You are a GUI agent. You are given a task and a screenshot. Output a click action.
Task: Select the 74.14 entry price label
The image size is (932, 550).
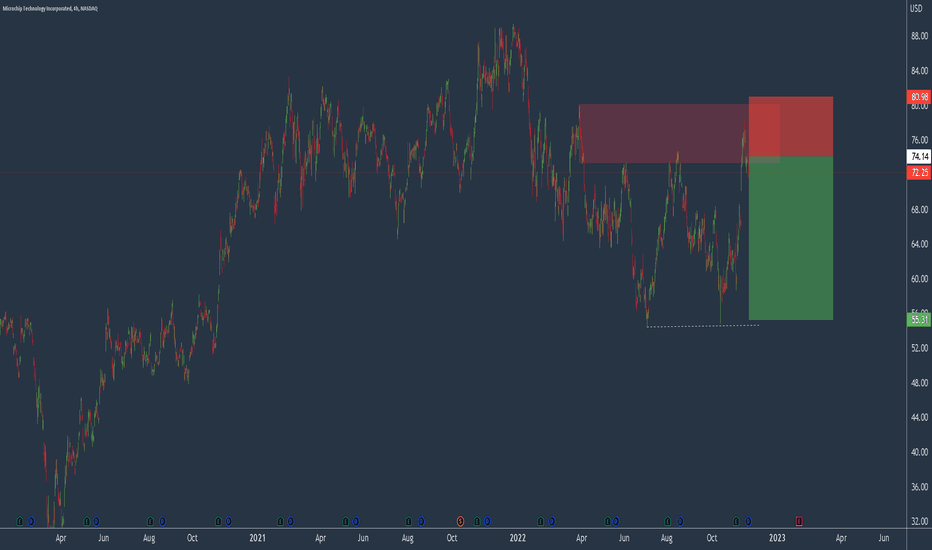[919, 156]
